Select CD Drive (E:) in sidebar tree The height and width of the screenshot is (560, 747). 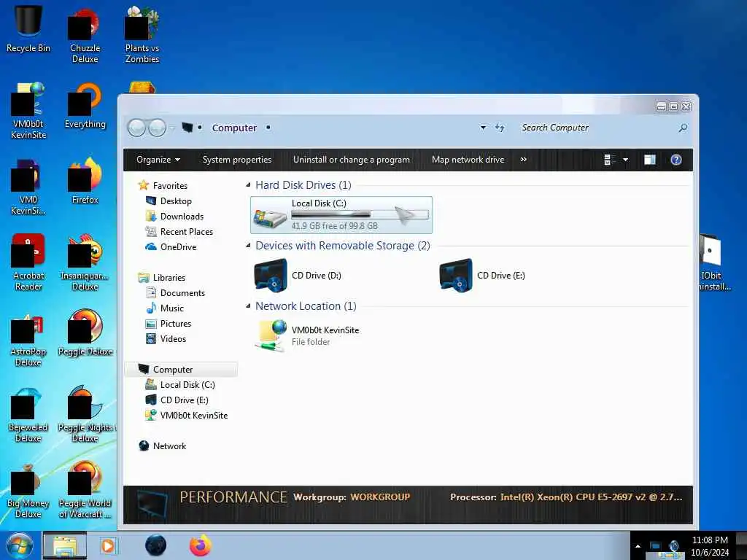(177, 400)
